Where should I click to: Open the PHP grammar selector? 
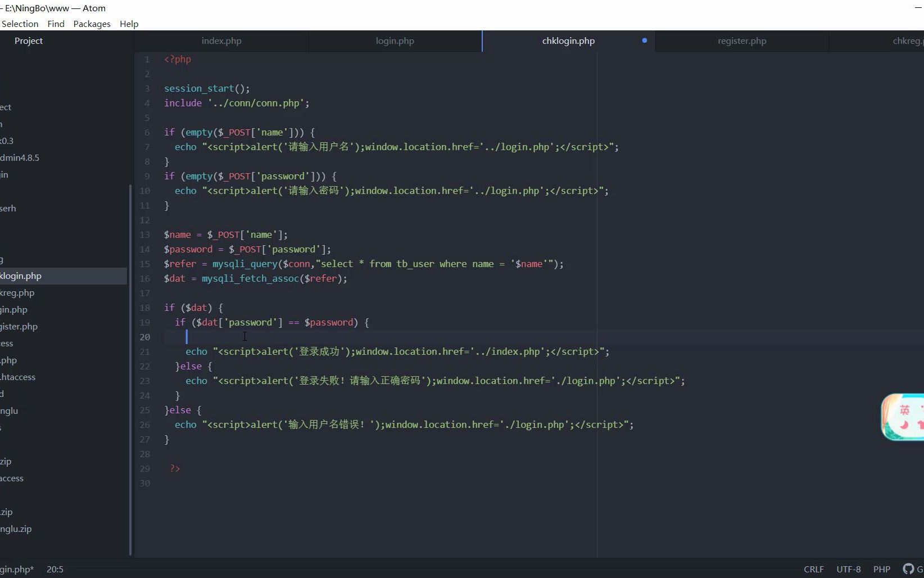(x=882, y=568)
